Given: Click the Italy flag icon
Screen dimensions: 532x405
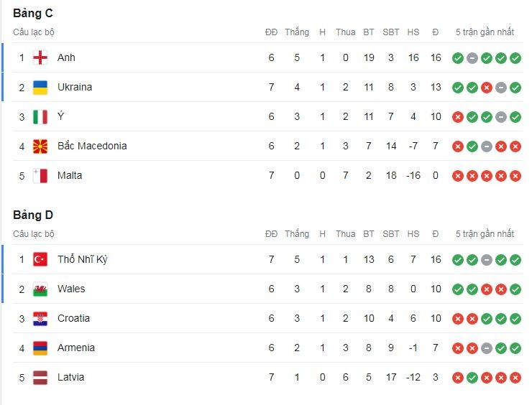Looking at the screenshot, I should tap(40, 116).
